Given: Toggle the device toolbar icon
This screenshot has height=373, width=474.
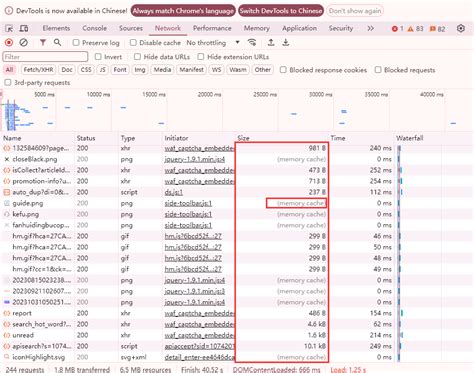Looking at the screenshot, I should (x=24, y=29).
